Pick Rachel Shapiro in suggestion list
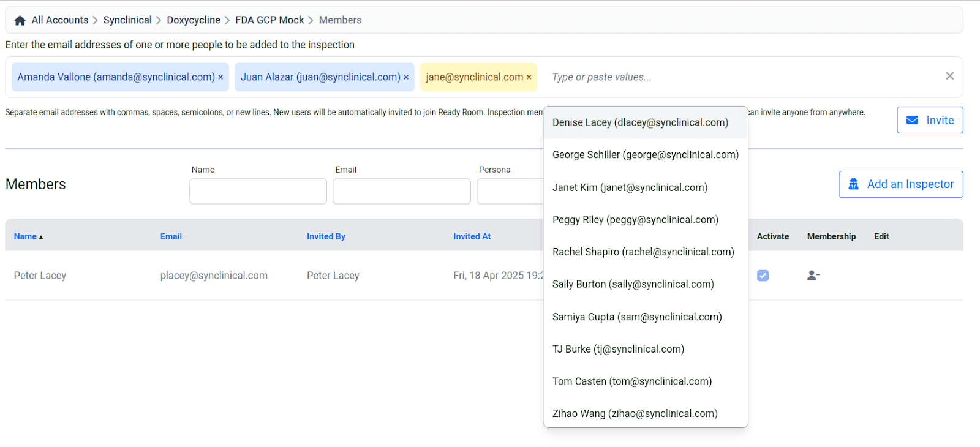The image size is (980, 447). coord(643,252)
